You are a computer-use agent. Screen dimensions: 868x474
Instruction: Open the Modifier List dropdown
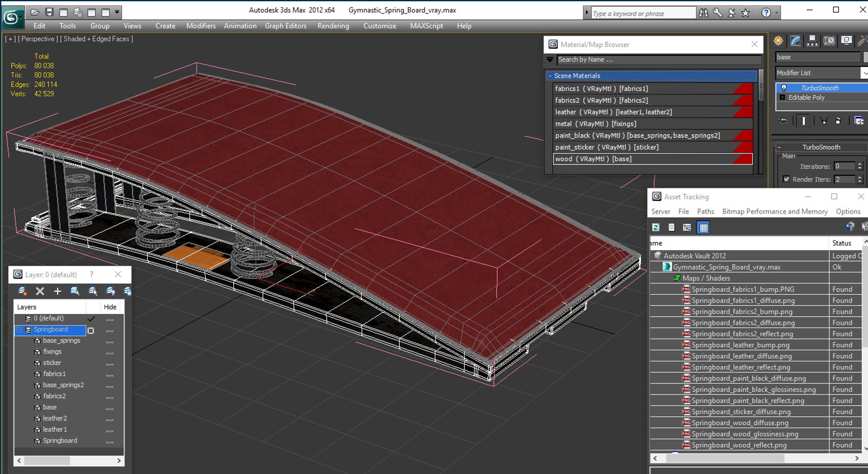(864, 73)
